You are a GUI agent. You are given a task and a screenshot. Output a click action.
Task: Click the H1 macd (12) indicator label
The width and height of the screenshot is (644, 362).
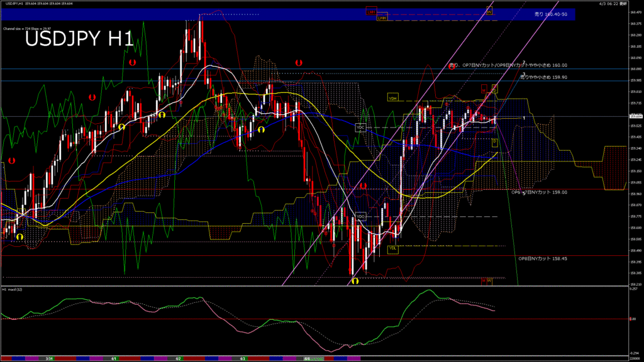pos(13,290)
